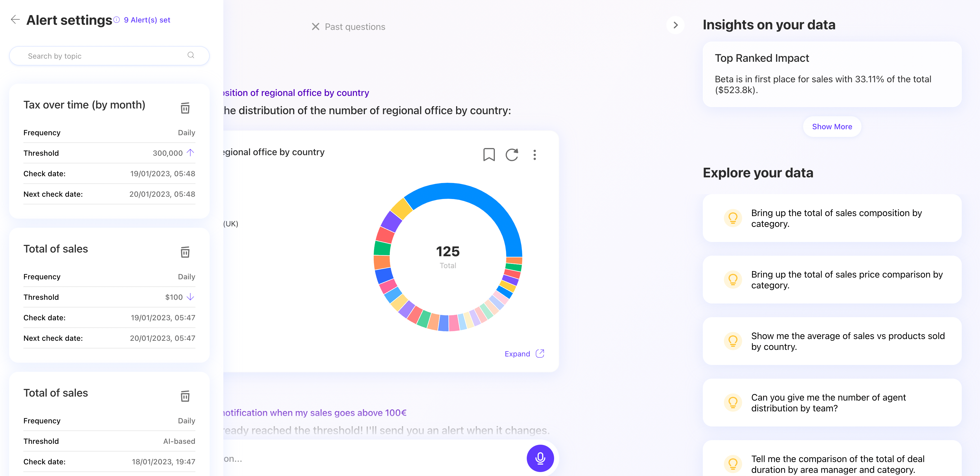Click the search magnifier icon
980x476 pixels.
coord(191,56)
